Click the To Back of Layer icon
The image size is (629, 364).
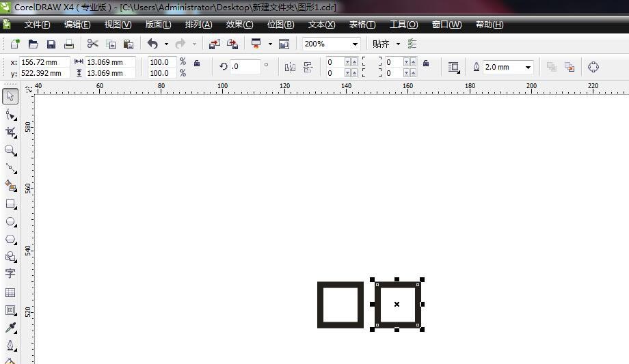pyautogui.click(x=570, y=67)
